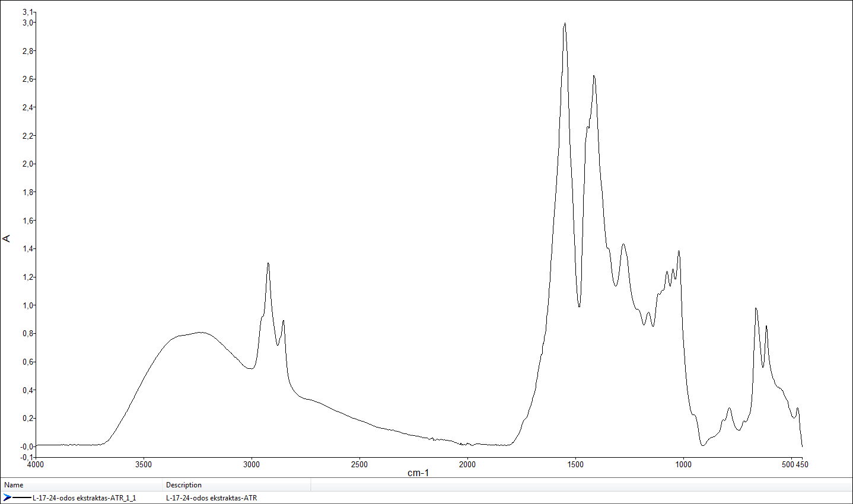Screen dimensions: 853x504
Task: Click the 1,0 y-axis tick label
Action: (x=28, y=305)
